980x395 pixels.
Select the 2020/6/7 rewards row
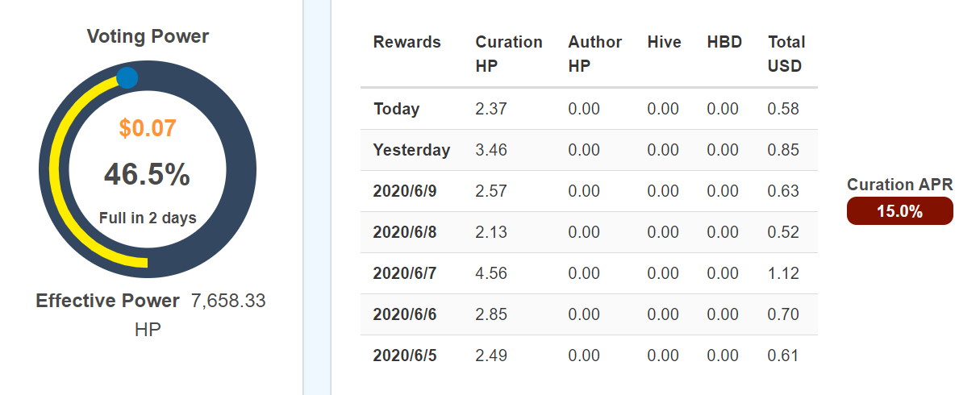click(589, 273)
